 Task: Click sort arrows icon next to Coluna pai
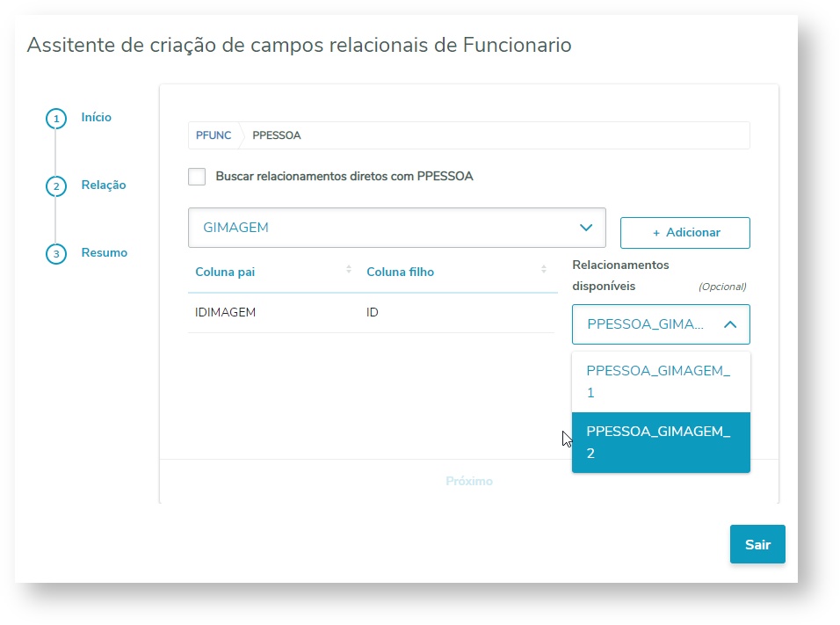coord(349,269)
